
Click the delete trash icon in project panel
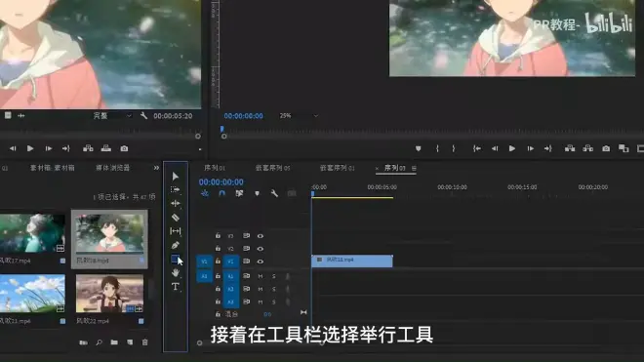tap(145, 342)
